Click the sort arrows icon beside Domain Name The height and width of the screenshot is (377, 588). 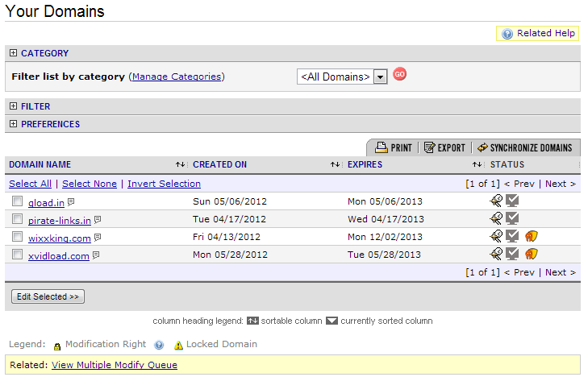[181, 165]
